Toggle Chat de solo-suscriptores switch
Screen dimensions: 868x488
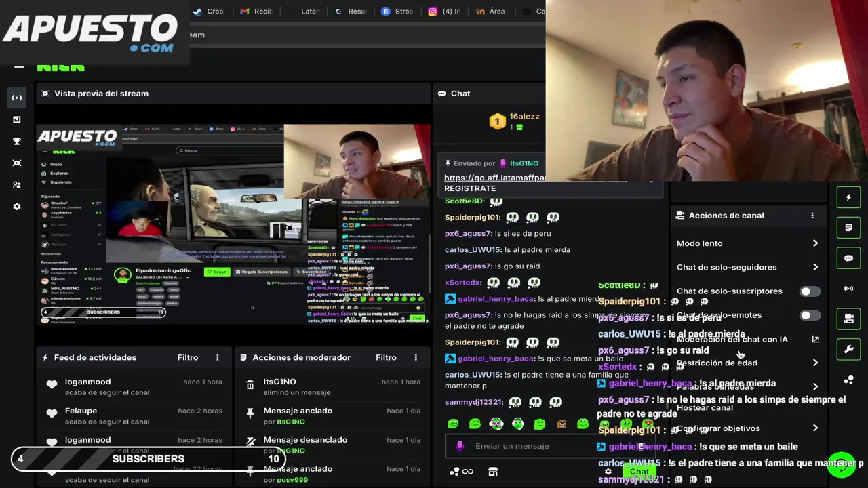point(810,291)
